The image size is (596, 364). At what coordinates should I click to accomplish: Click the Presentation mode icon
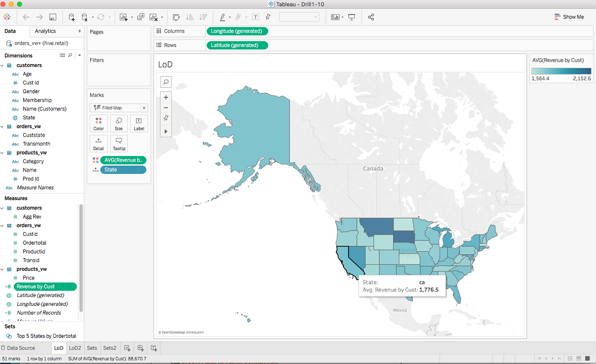pos(352,17)
